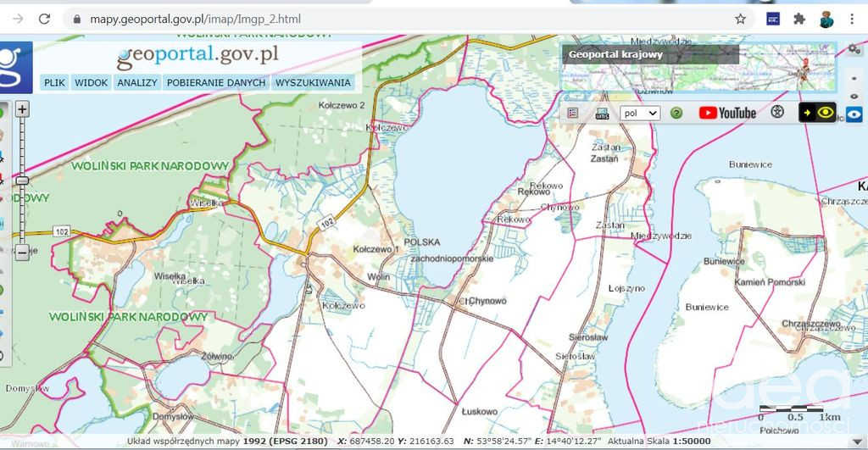Toggle the small grey eye icon
The image size is (868, 450).
[x=854, y=97]
